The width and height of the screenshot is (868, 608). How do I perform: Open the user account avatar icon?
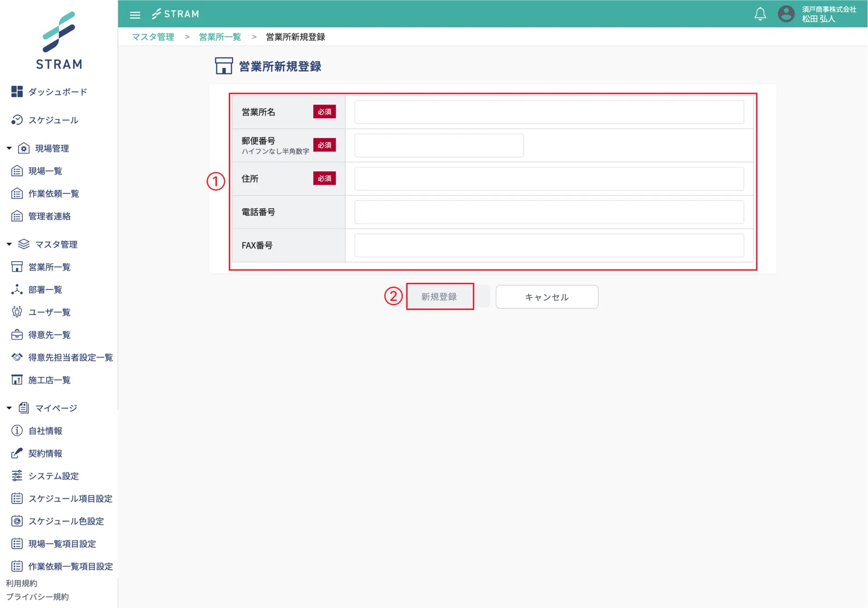tap(786, 14)
